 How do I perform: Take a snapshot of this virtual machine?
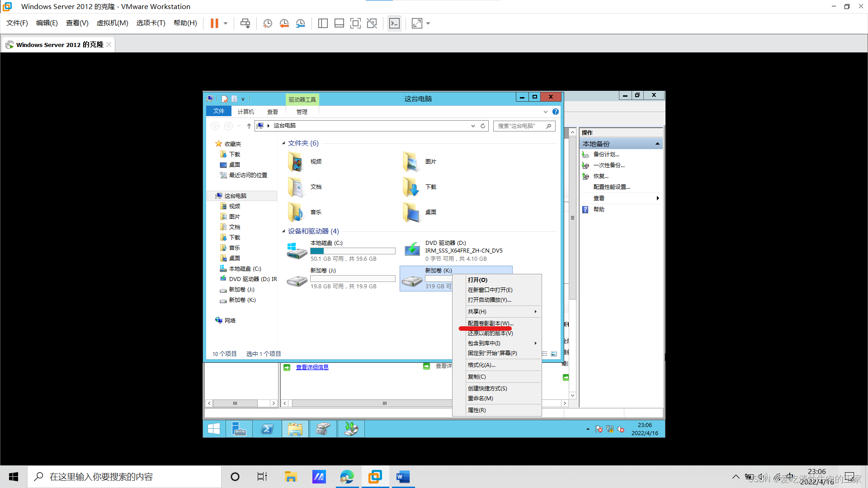[268, 23]
